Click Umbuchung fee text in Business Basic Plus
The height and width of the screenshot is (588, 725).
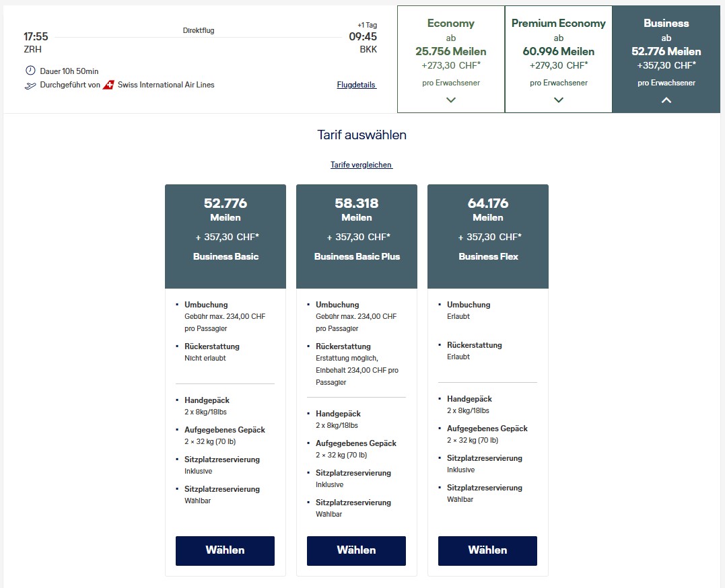(356, 322)
